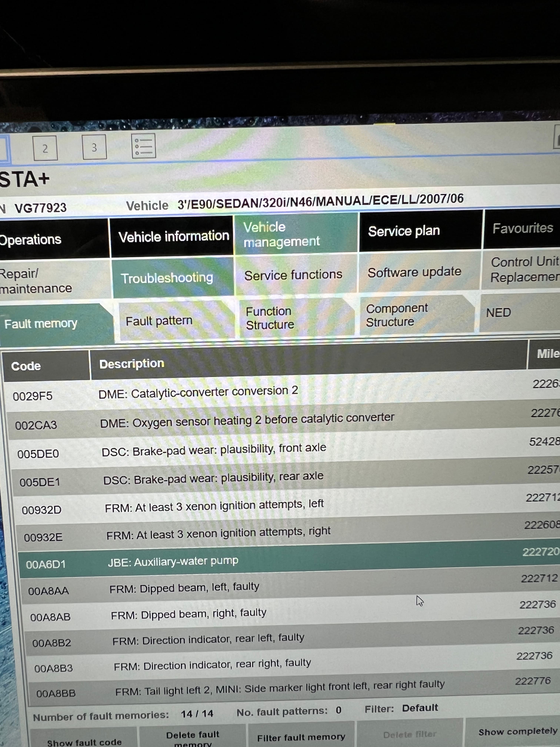
Task: Click the Filter fault memory button
Action: 301,737
